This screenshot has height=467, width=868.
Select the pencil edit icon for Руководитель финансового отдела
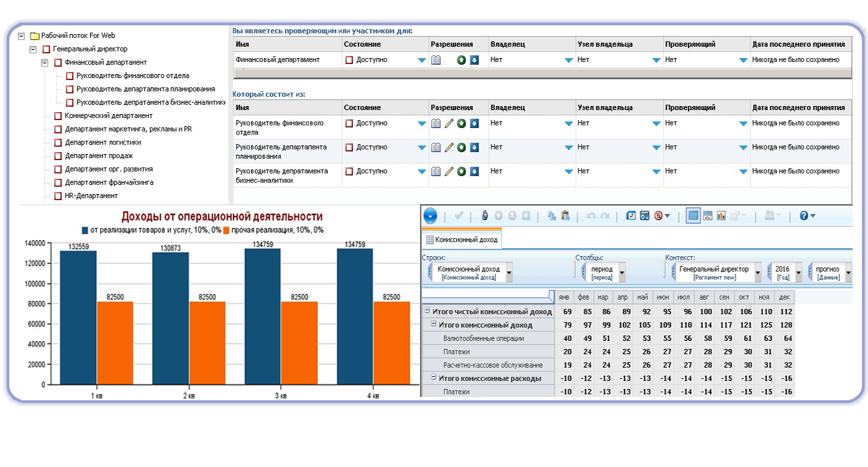tap(448, 123)
